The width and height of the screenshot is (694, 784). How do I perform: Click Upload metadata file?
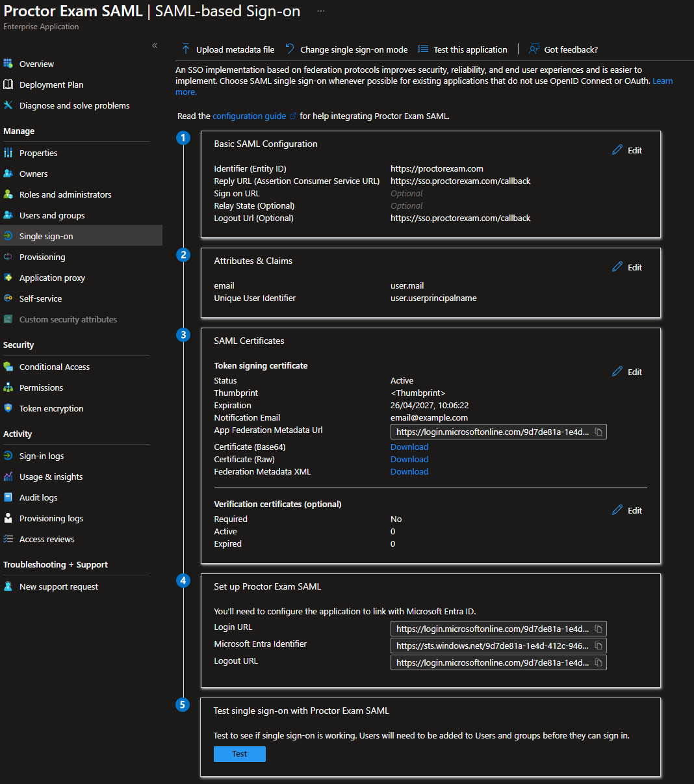227,49
